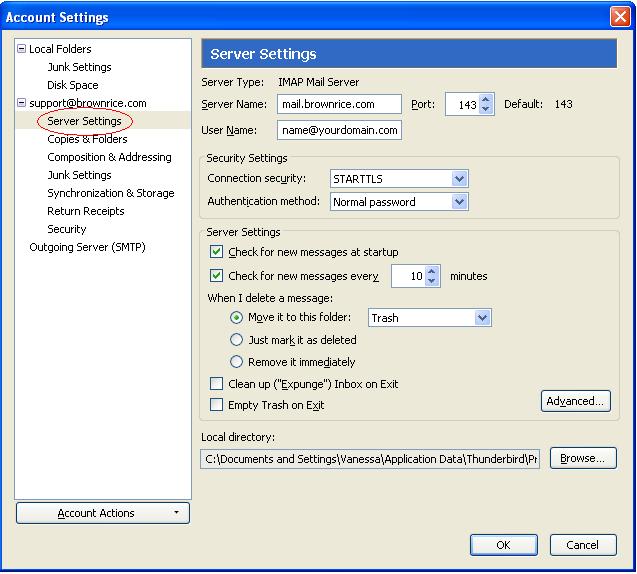637x574 pixels.
Task: Toggle Check for new messages at startup
Action: (216, 252)
